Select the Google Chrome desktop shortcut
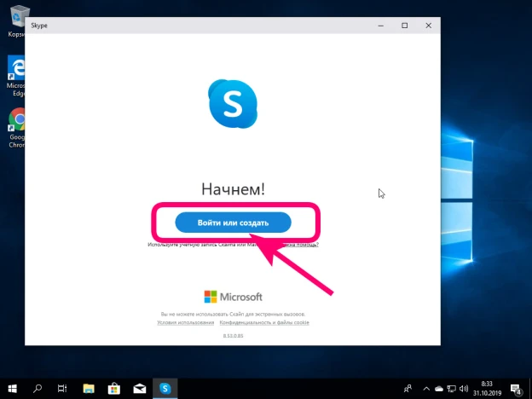 16,128
